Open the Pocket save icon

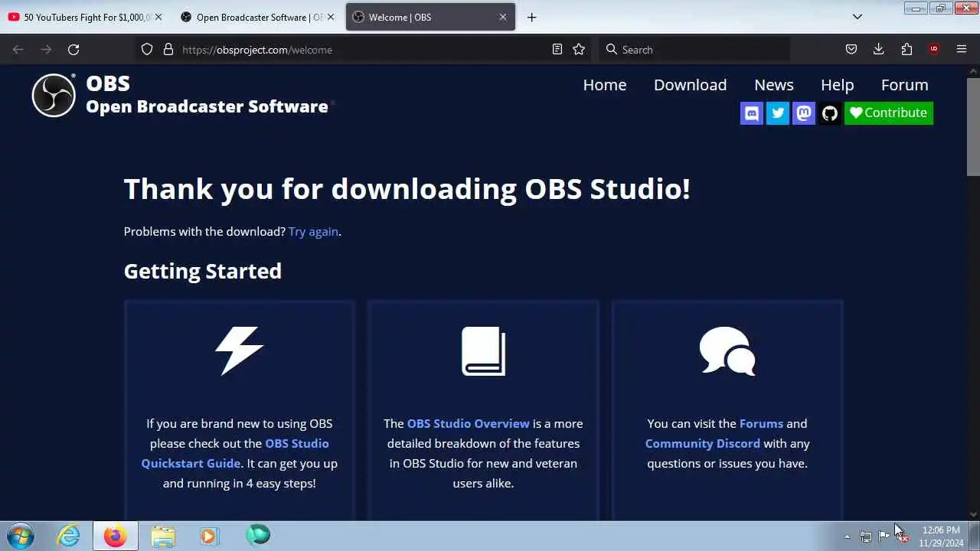coord(851,49)
